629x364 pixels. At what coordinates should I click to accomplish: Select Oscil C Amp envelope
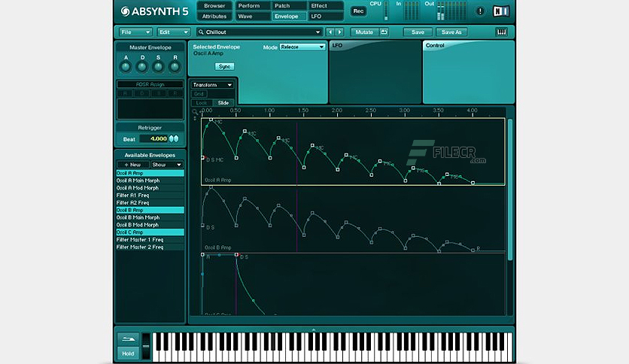click(150, 232)
